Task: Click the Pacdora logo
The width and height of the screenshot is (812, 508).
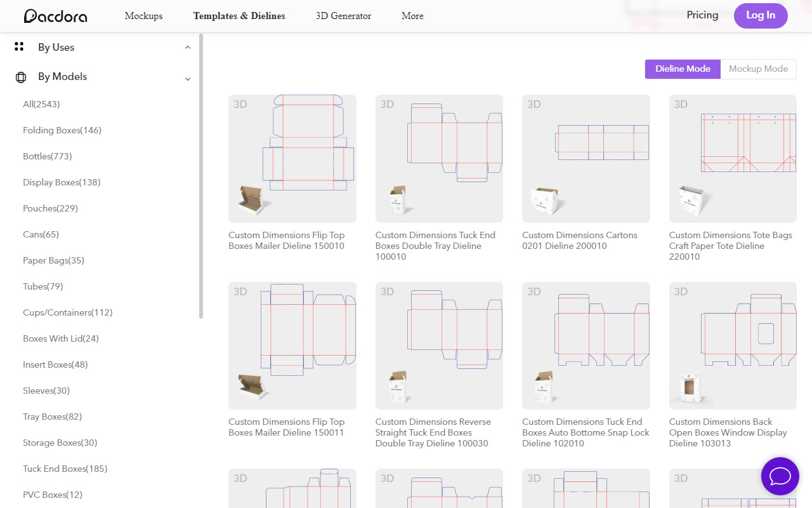Action: click(55, 16)
